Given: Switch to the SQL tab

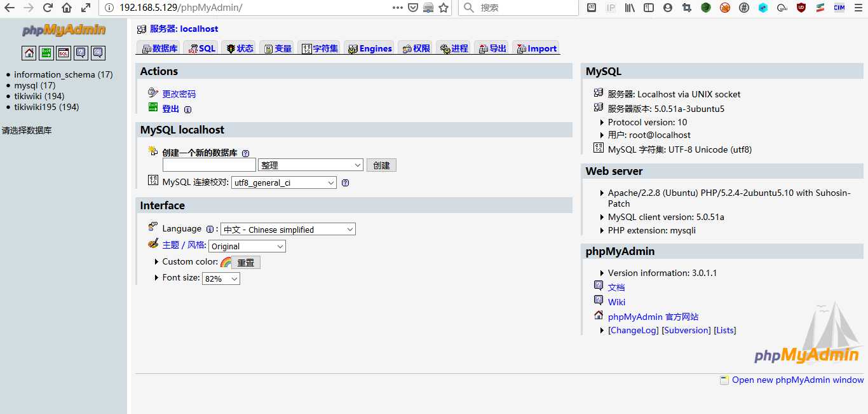Looking at the screenshot, I should coord(201,48).
